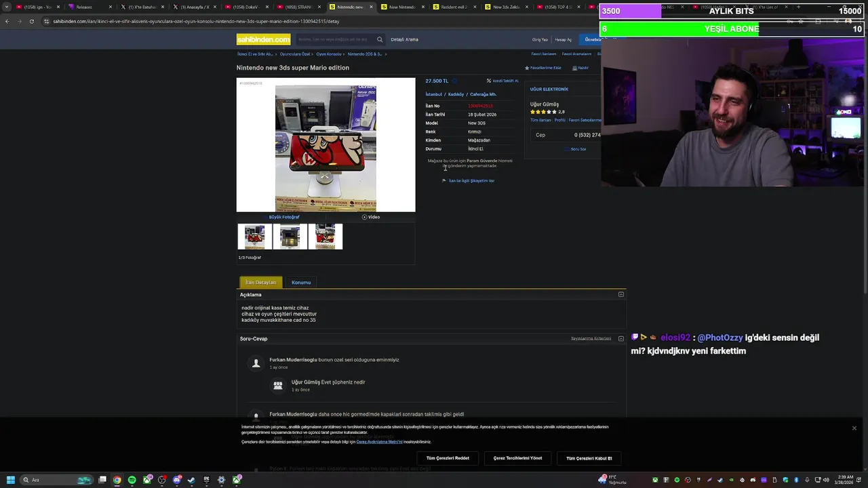868x488 pixels.
Task: Click Giriş Yap login link
Action: (540, 39)
